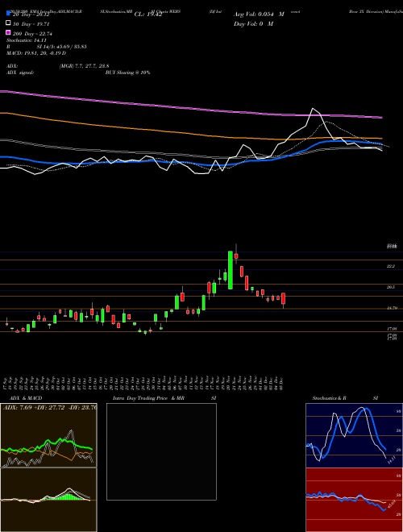Image resolution: width=403 pixels, height=532 pixels.
Task: Click the blue 20 Day legend swatch
Action: (x=9, y=15)
